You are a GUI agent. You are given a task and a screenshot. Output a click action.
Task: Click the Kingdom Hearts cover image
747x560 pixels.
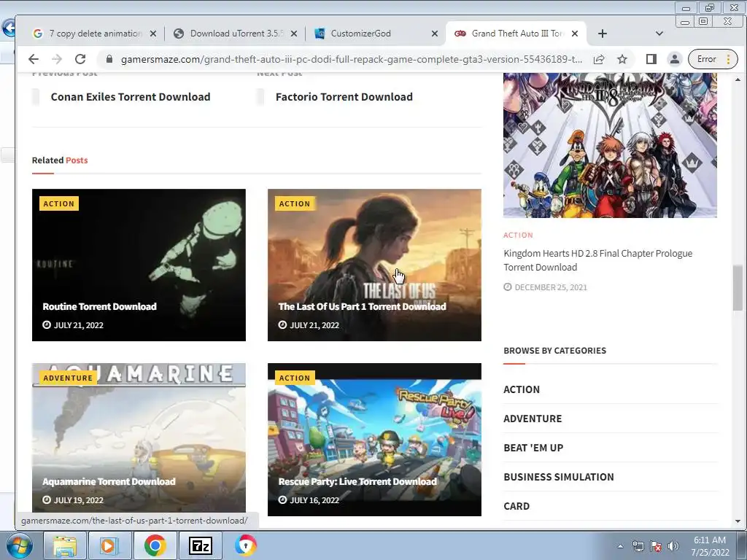point(610,145)
